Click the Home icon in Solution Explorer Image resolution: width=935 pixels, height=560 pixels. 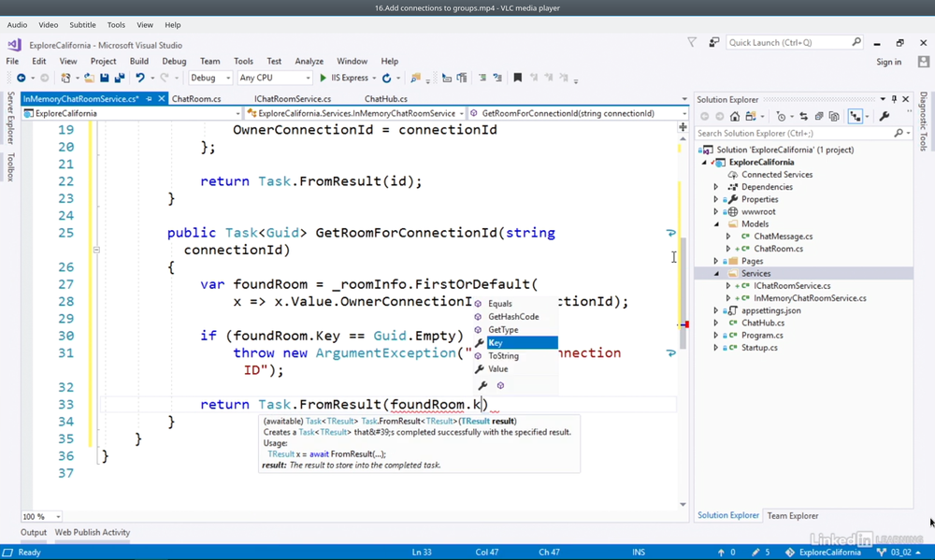(735, 117)
